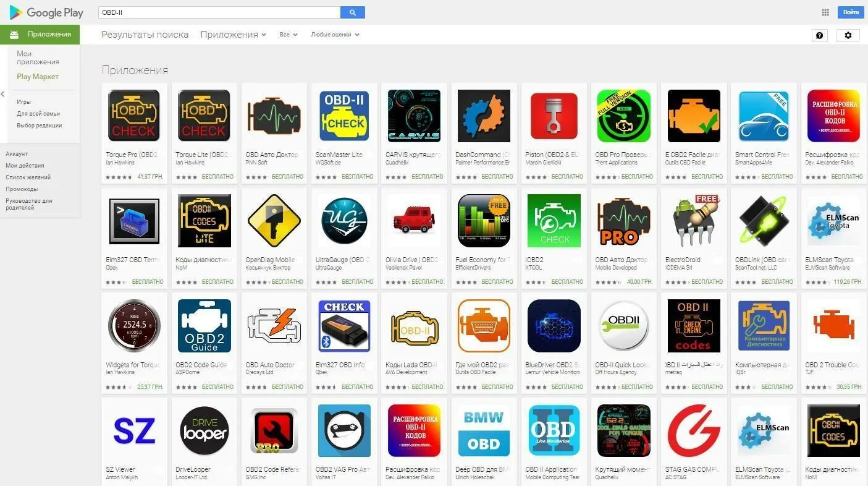Open the DriveLooper app icon
This screenshot has width=868, height=486.
pyautogui.click(x=204, y=431)
